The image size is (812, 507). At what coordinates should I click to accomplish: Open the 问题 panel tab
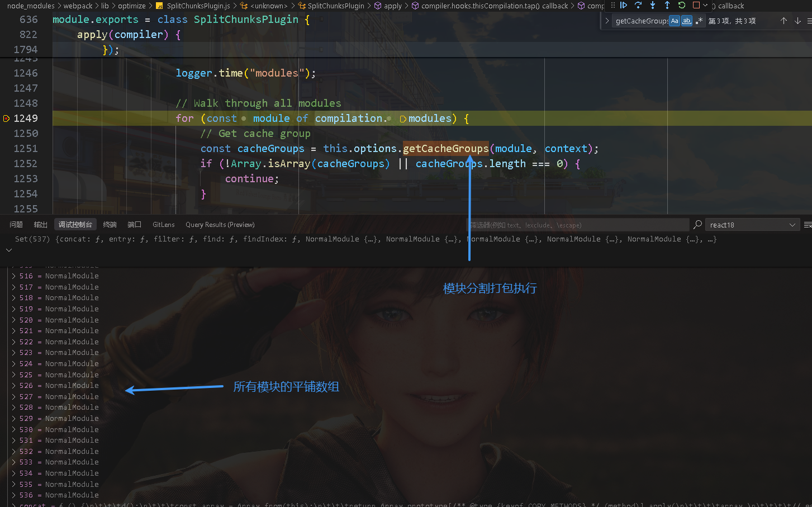click(16, 225)
